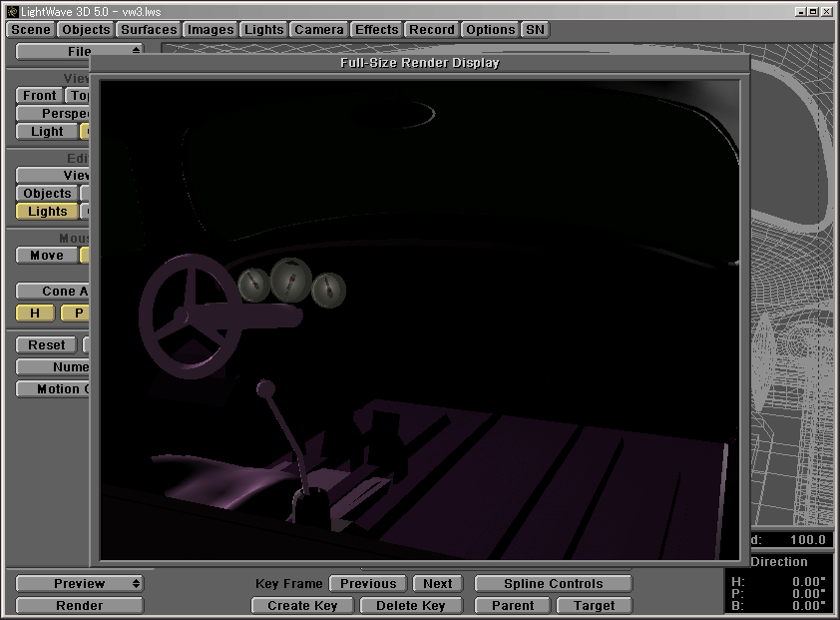Open the Options panel
The image size is (840, 620).
click(491, 30)
